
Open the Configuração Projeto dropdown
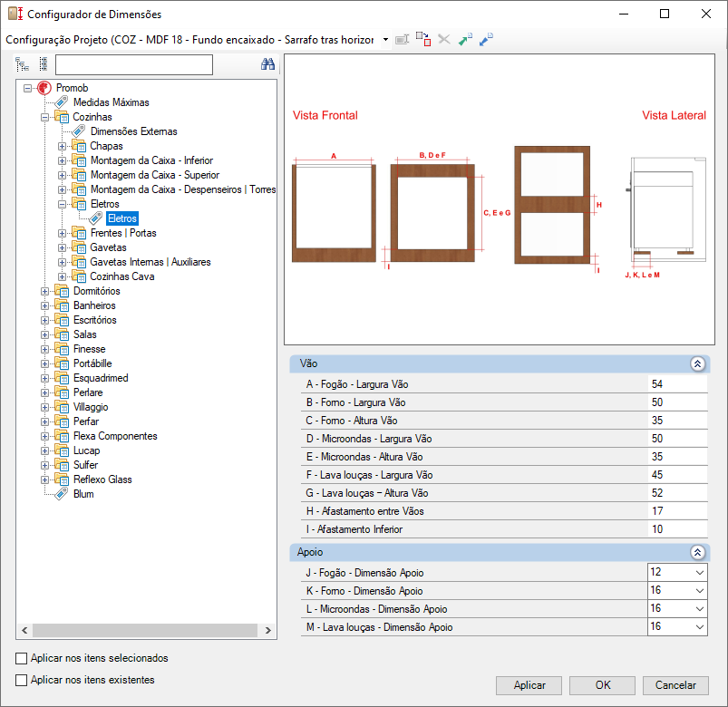point(385,40)
